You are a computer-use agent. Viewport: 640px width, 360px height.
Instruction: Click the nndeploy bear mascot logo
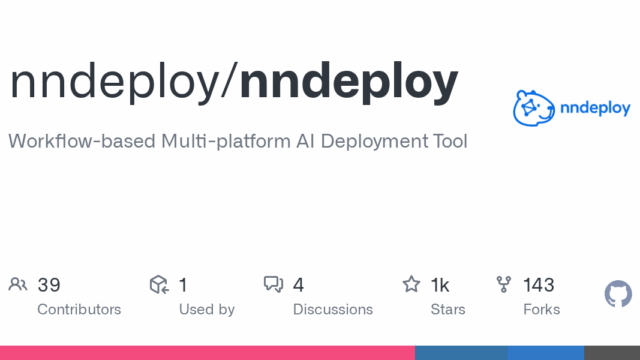[x=533, y=108]
